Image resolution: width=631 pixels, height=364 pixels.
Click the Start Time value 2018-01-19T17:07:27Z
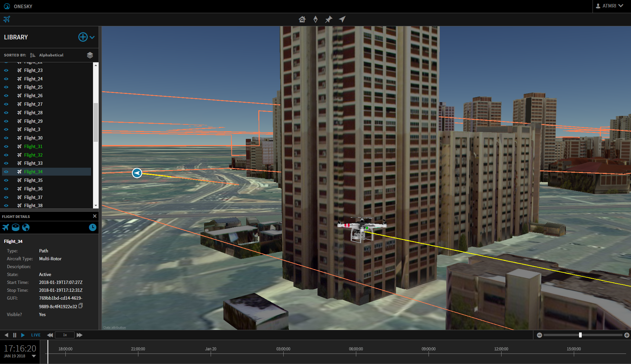click(61, 282)
